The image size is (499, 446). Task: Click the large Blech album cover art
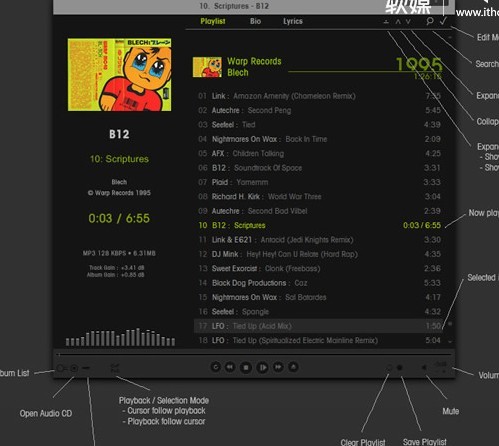coord(119,75)
